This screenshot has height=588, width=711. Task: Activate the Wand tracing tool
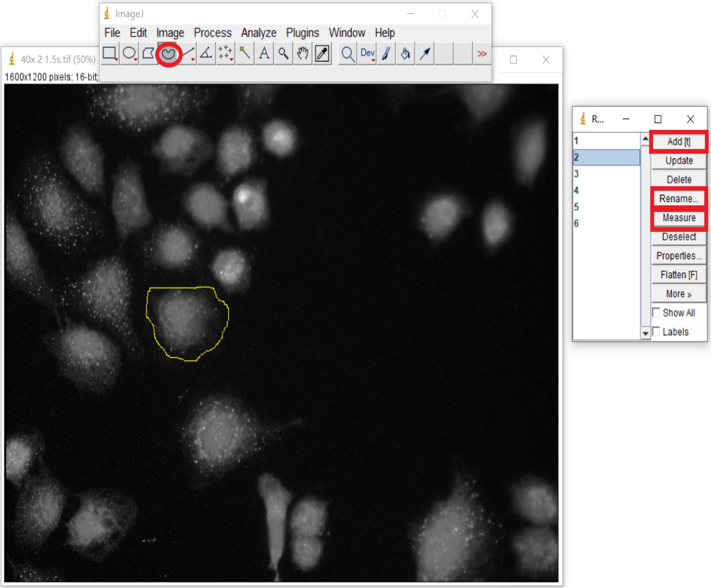click(x=245, y=53)
